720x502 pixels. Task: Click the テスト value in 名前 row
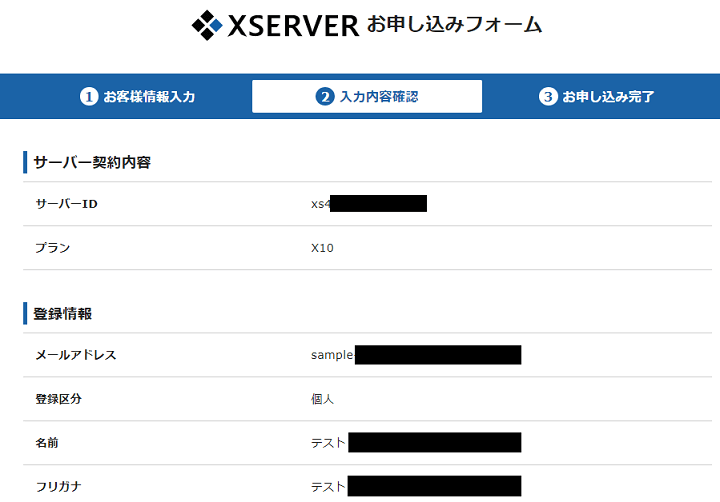328,443
